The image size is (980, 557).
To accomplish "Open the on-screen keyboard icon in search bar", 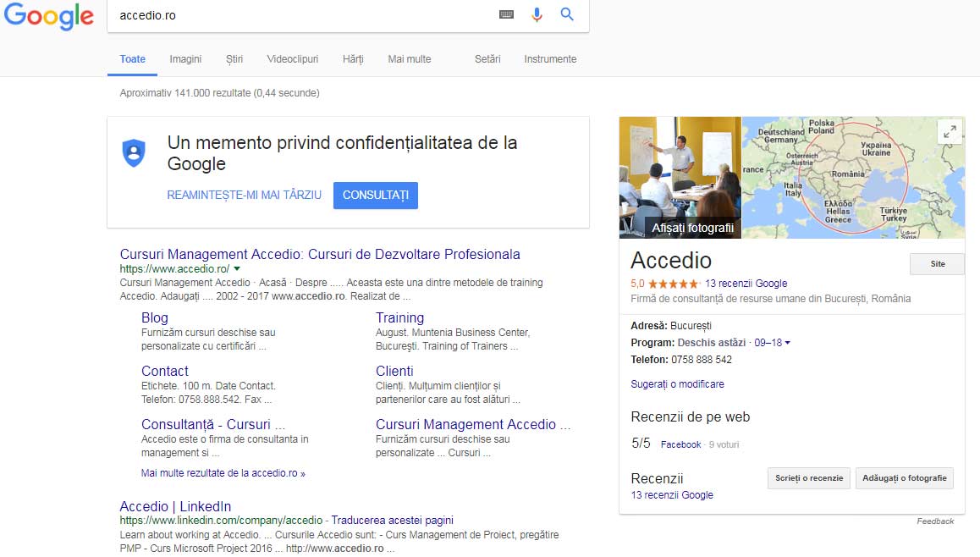I will [506, 14].
